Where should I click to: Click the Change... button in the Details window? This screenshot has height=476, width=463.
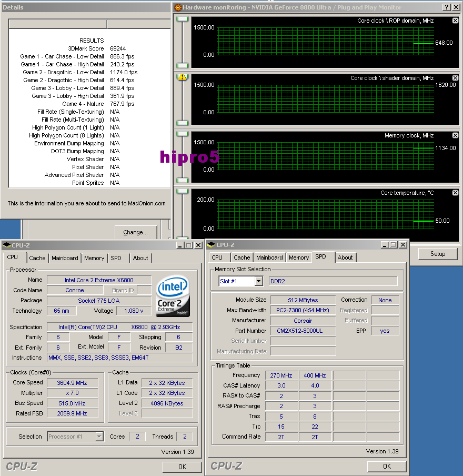136,232
